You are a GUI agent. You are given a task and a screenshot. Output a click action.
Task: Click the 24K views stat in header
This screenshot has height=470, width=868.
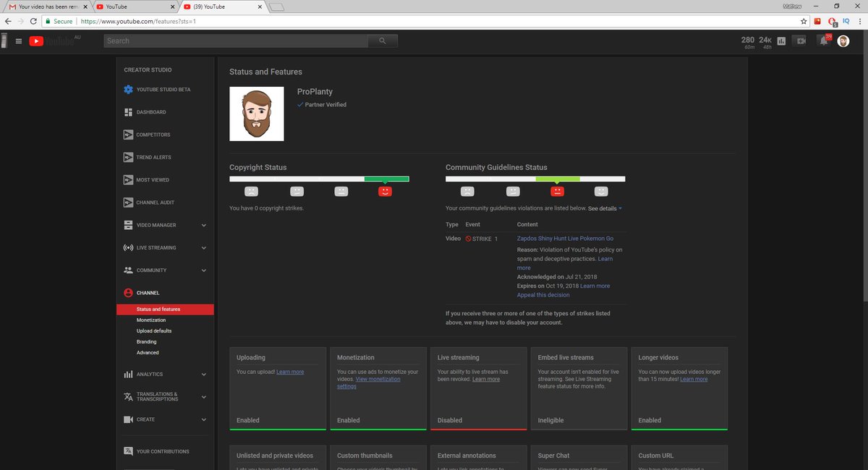pyautogui.click(x=765, y=42)
